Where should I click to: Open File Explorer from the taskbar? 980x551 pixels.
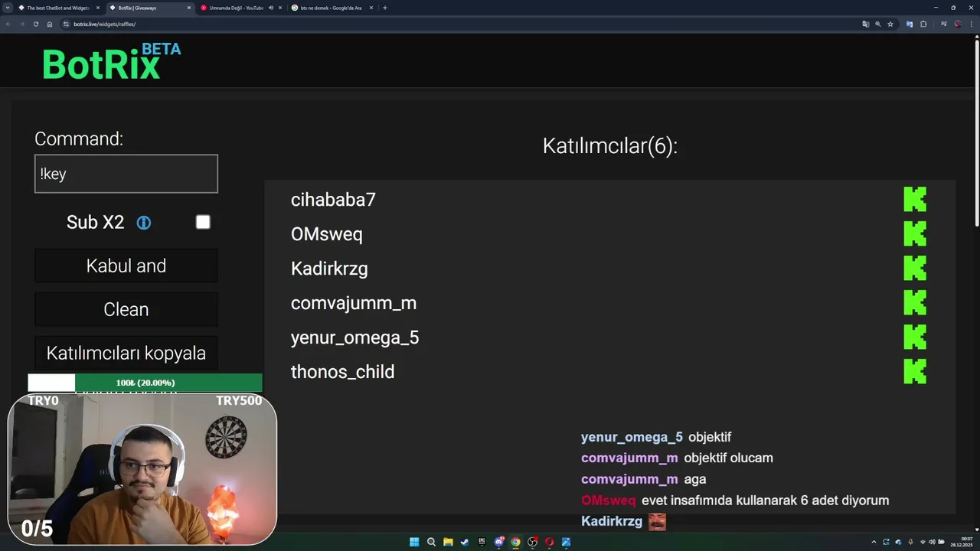pos(448,542)
